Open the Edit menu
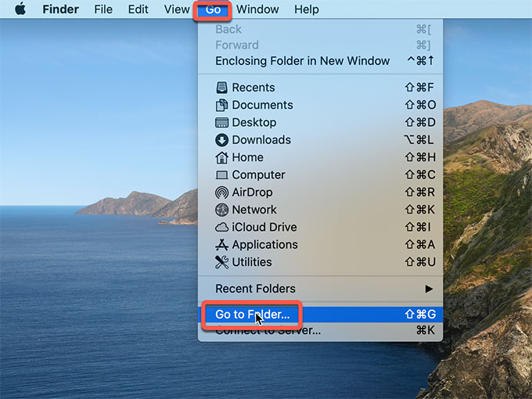The width and height of the screenshot is (532, 399). [x=138, y=9]
